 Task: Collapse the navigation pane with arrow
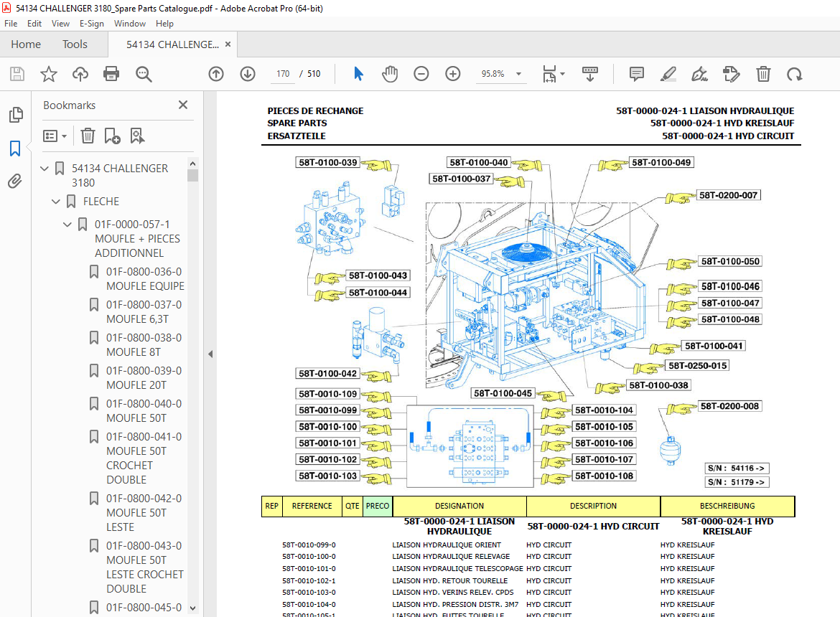click(210, 354)
